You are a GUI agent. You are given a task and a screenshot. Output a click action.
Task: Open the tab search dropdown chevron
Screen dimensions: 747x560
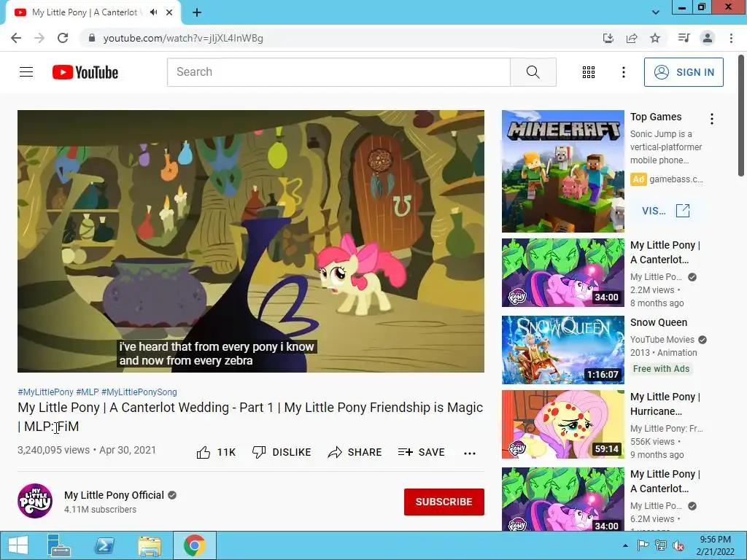tap(656, 12)
